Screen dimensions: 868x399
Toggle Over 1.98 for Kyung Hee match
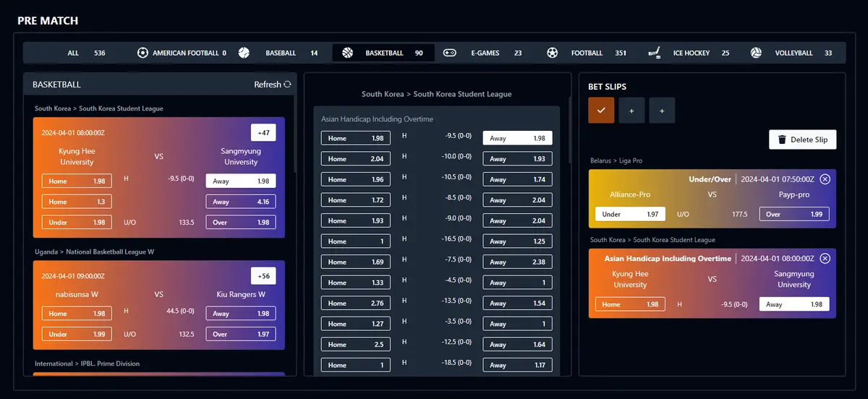point(240,222)
